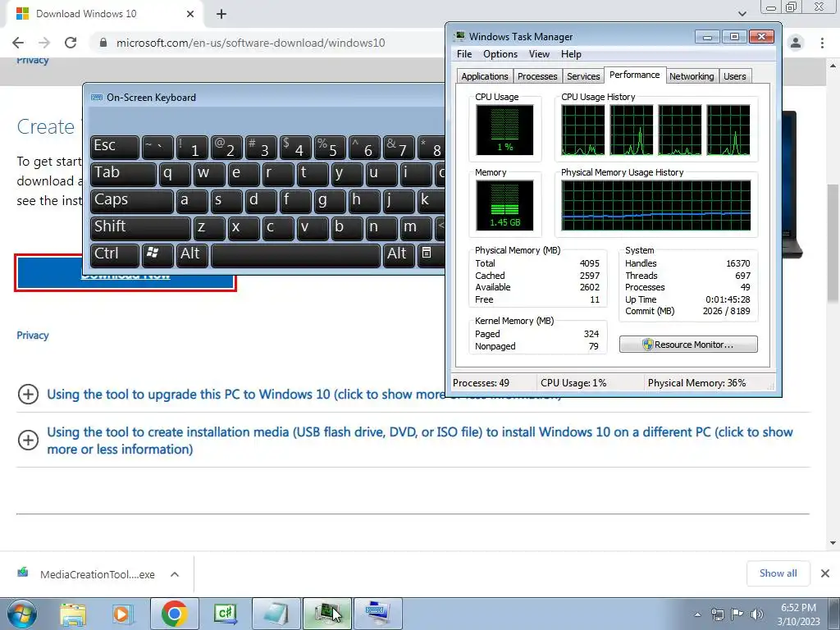This screenshot has height=630, width=840.
Task: Click the Windows logo key on keyboard
Action: [x=157, y=255]
